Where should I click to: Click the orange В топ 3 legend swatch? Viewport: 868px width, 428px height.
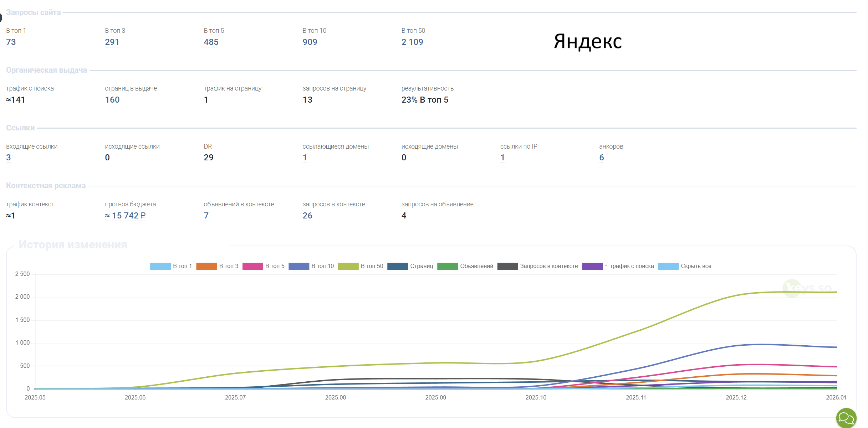click(206, 266)
